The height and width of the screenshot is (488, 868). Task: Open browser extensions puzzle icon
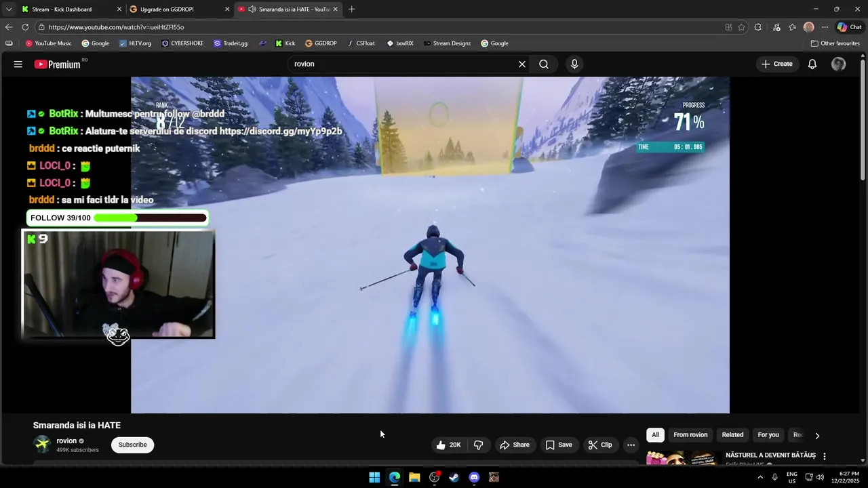pyautogui.click(x=758, y=27)
